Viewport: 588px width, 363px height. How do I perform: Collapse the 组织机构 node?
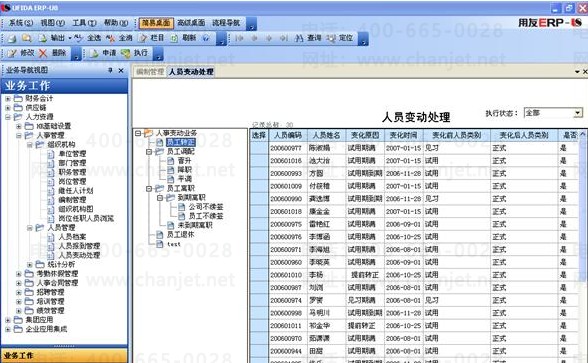point(30,145)
